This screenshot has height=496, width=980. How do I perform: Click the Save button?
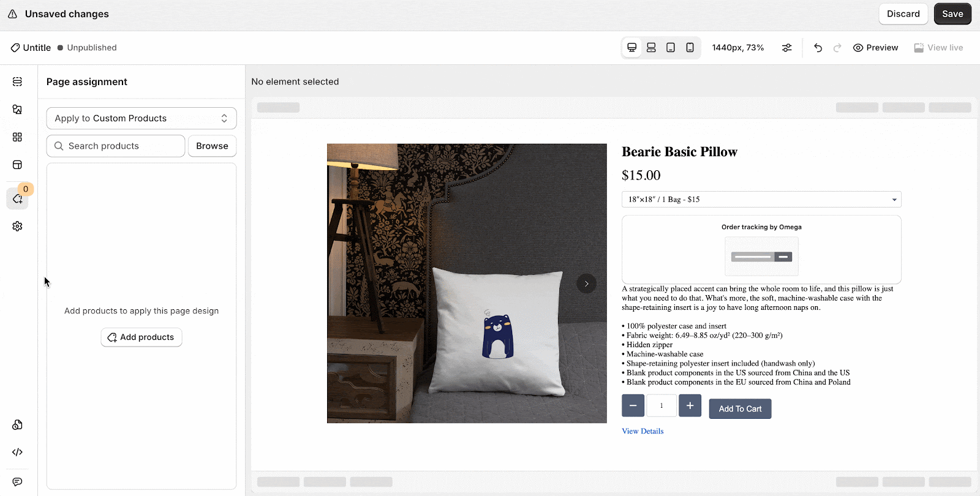point(952,14)
